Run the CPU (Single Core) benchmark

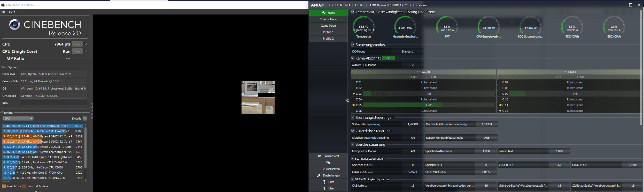(77, 51)
